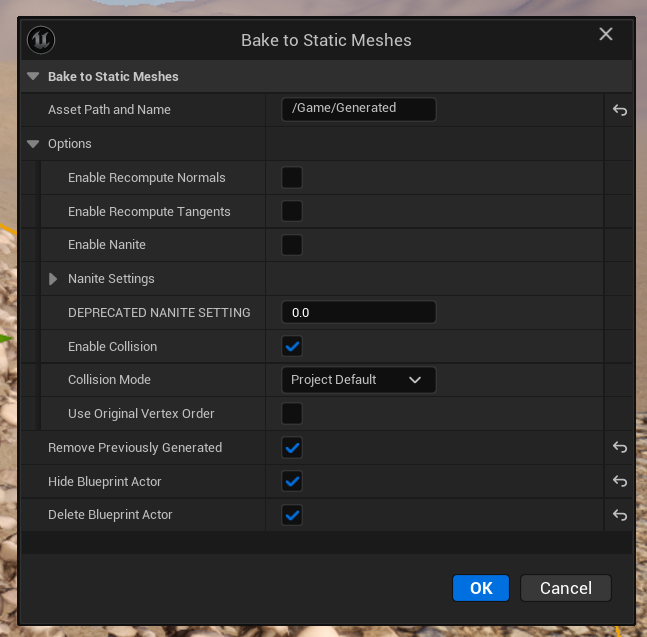Reset Delete Blueprint Actor to default
Viewport: 647px width, 637px height.
619,515
